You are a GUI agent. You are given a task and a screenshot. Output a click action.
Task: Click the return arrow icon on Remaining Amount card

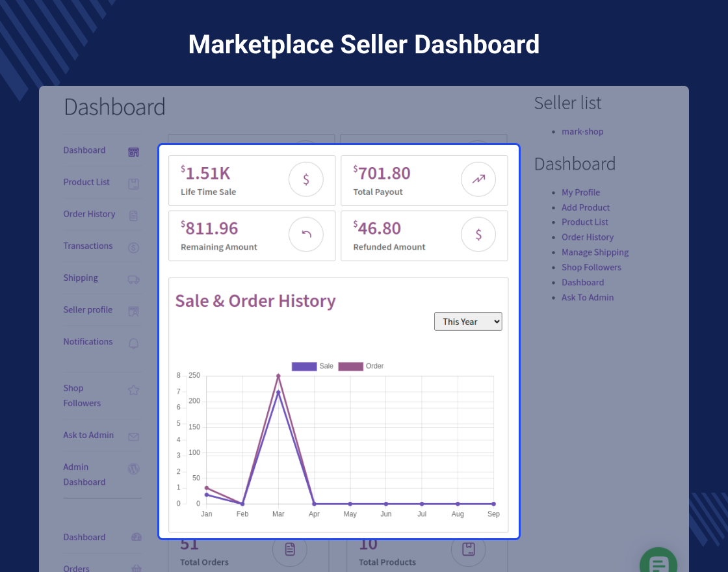coord(305,235)
